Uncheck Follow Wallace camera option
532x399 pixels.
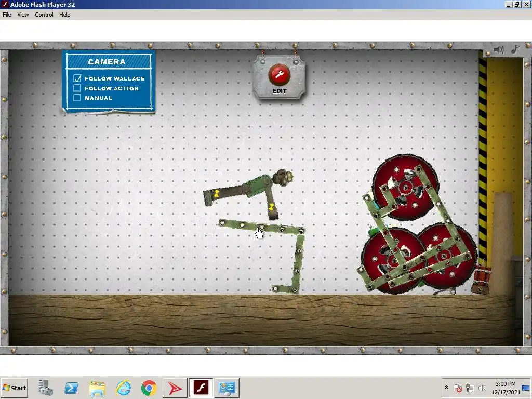(77, 78)
